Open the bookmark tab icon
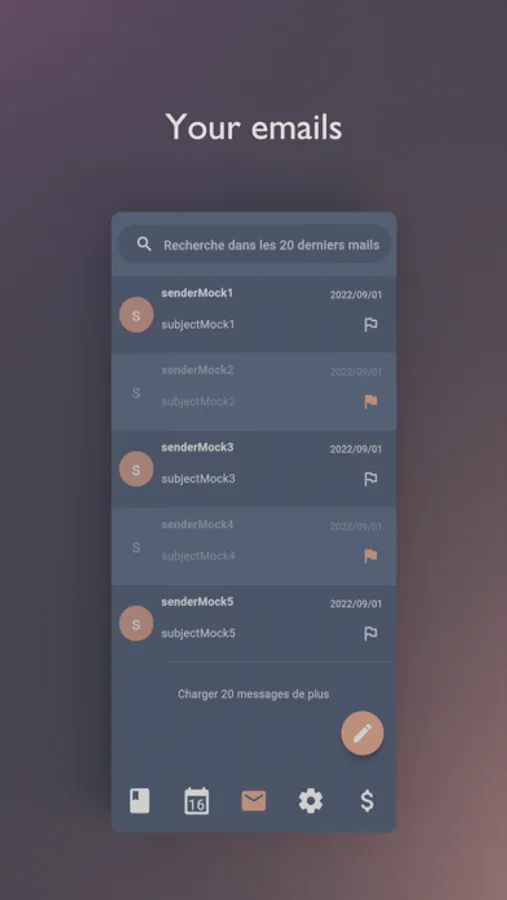 140,801
